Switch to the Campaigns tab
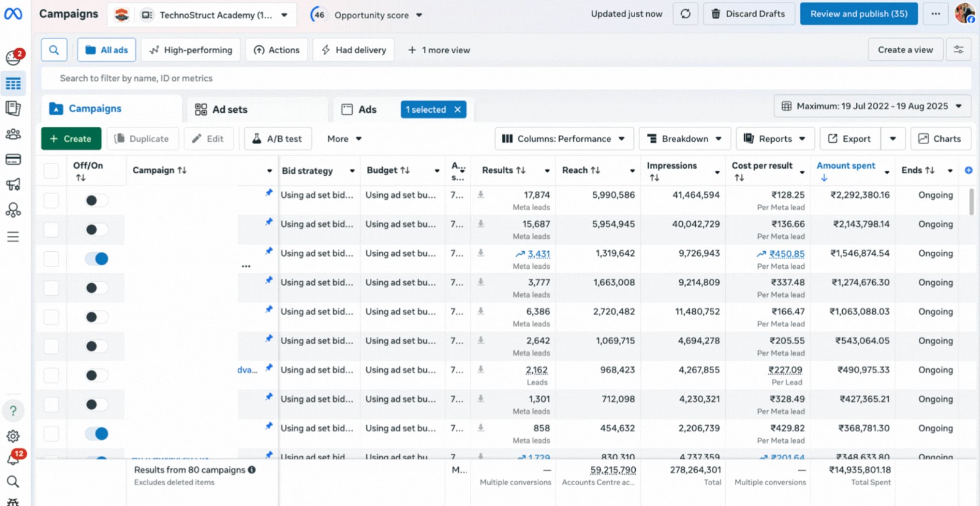The height and width of the screenshot is (506, 980). point(112,108)
